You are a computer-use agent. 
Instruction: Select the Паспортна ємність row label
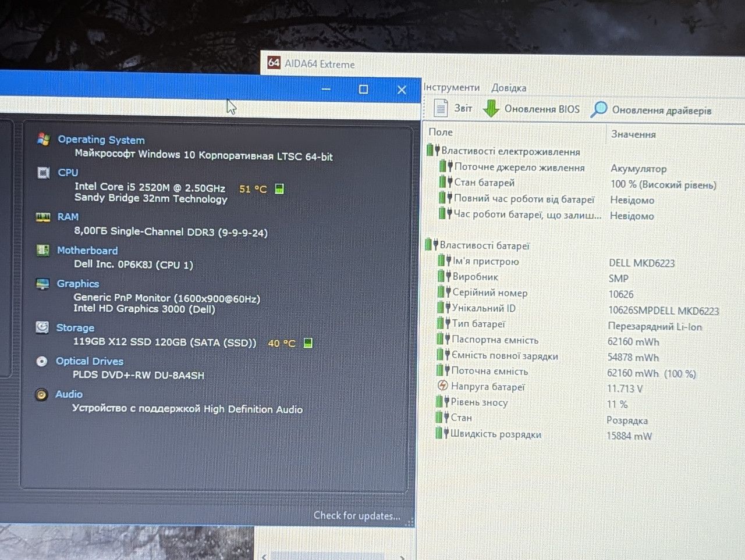495,340
